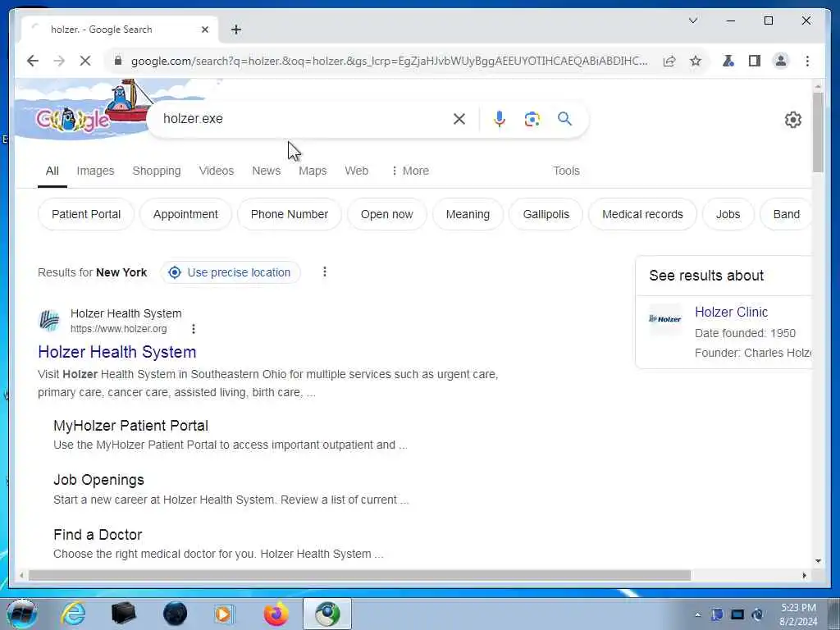
Task: Clear the search box text
Action: [459, 119]
